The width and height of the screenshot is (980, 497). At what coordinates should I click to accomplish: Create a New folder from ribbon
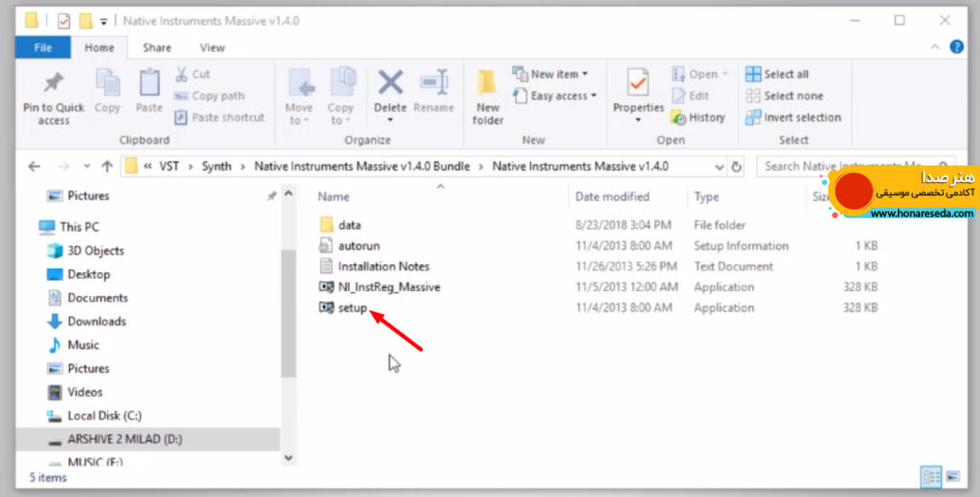point(487,97)
